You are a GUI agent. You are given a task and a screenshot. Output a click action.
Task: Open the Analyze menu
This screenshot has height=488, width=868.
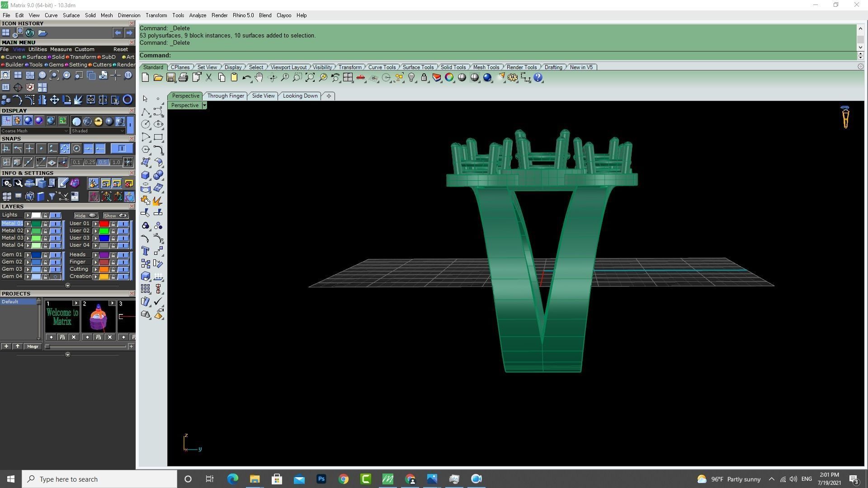(x=198, y=15)
